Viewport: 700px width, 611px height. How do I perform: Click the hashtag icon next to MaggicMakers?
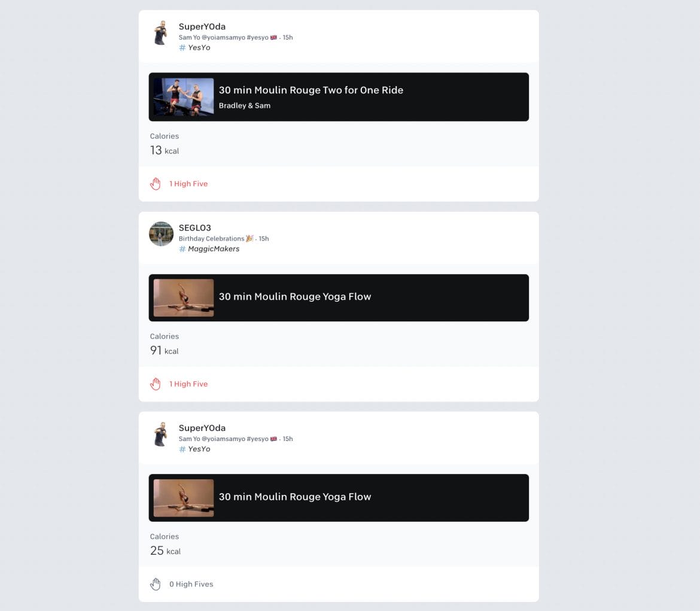[x=182, y=249]
